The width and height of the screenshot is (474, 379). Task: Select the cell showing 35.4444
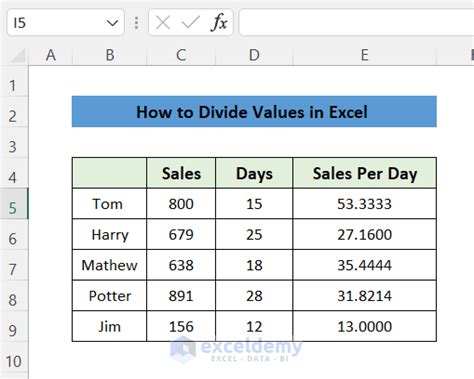pos(365,265)
